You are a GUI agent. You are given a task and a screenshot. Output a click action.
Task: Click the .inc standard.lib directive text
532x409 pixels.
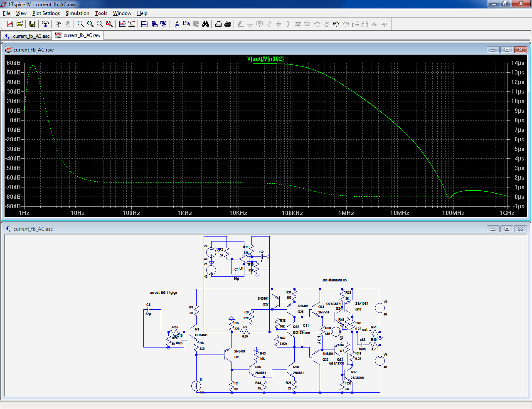coord(334,280)
